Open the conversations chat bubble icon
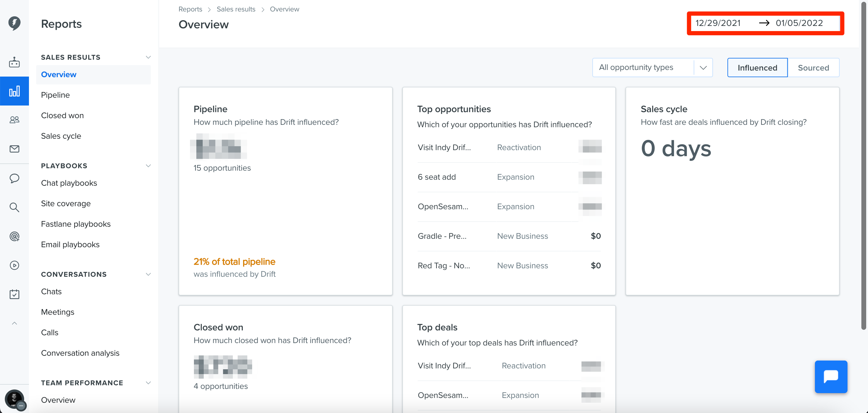868x413 pixels. pyautogui.click(x=14, y=178)
